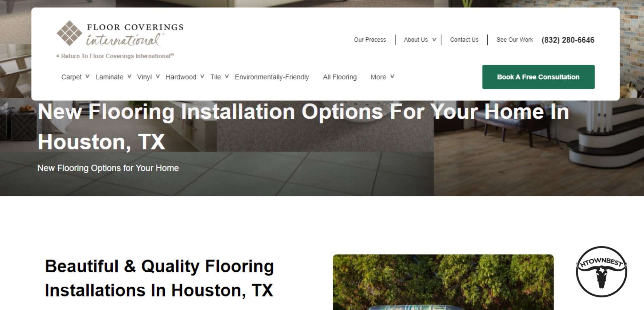Open the Carpet menu item
The width and height of the screenshot is (644, 310).
pos(72,77)
